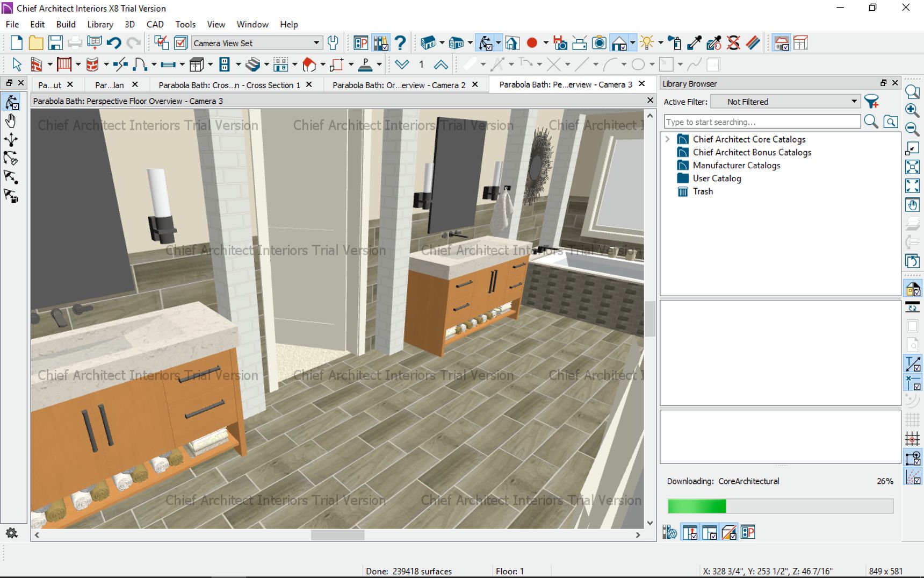Toggle the highlighted house view style button
The width and height of the screenshot is (924, 578).
pos(619,43)
